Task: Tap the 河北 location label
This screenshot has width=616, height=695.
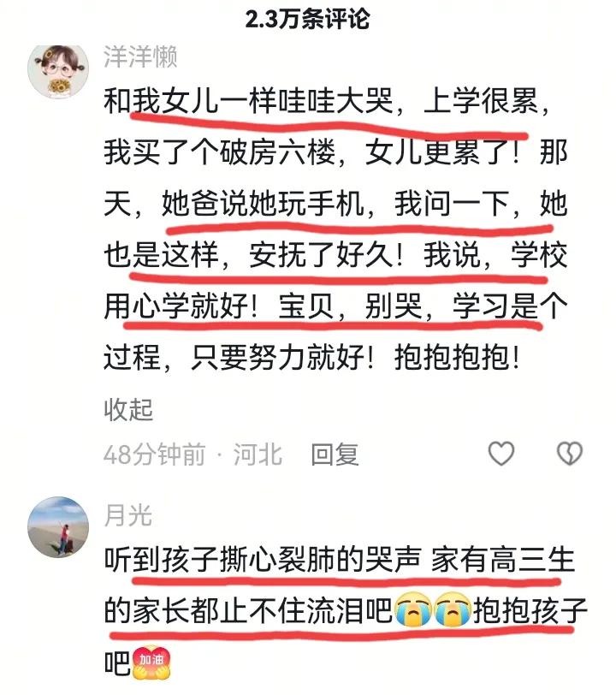Action: (258, 454)
